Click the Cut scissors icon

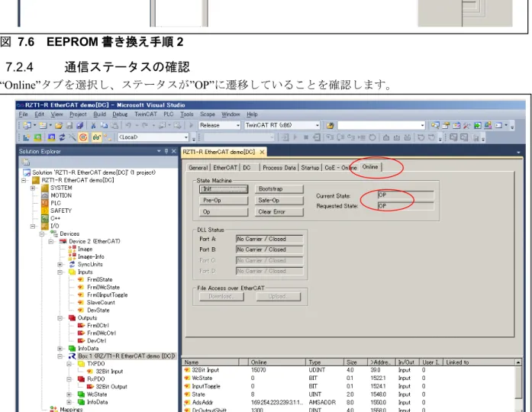point(93,125)
